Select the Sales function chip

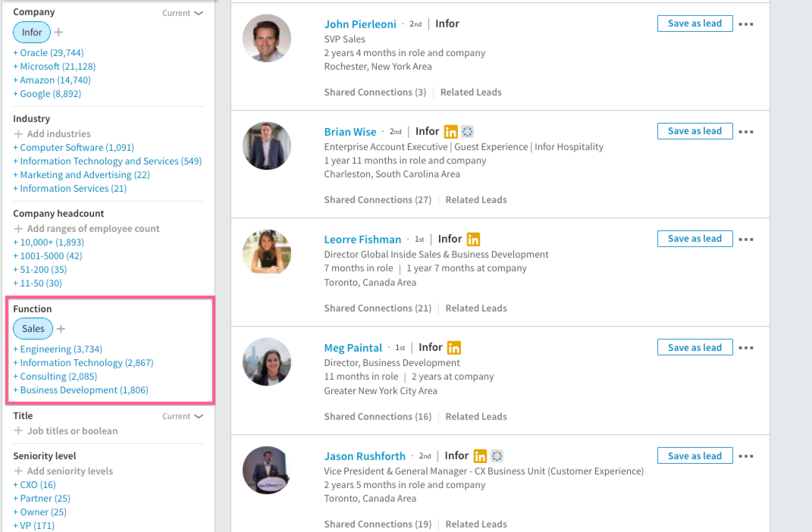pyautogui.click(x=33, y=329)
